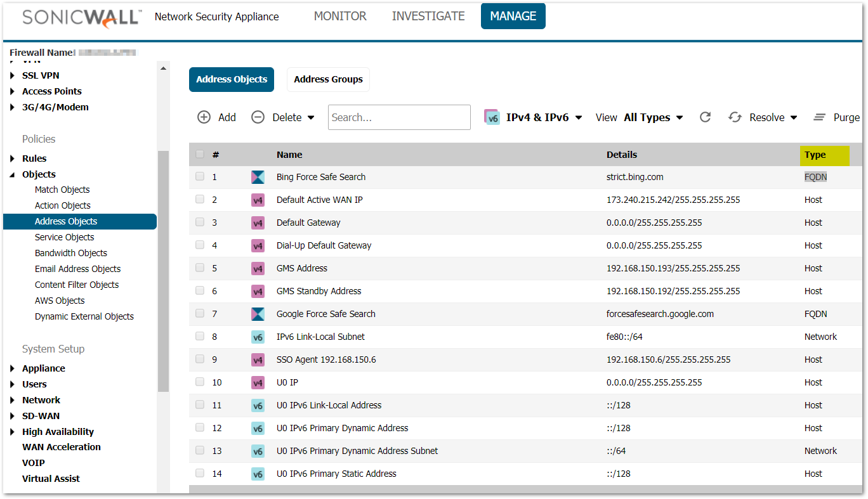The image size is (868, 499).
Task: Open the IPv4 & IPv6 dropdown
Action: click(534, 117)
